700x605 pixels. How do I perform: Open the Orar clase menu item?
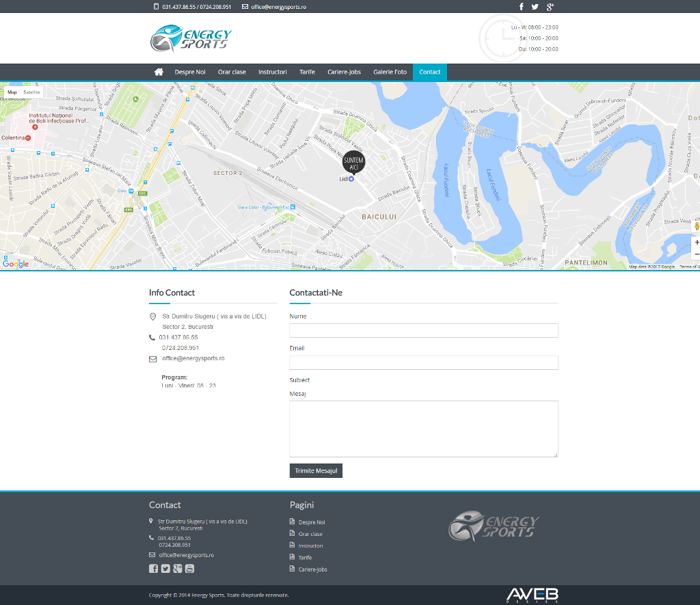[232, 72]
